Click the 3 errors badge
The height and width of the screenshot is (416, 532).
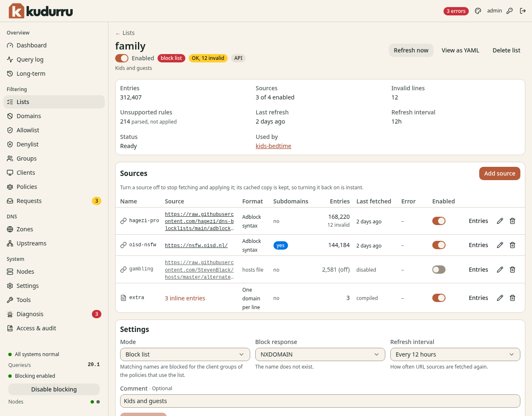pyautogui.click(x=456, y=11)
